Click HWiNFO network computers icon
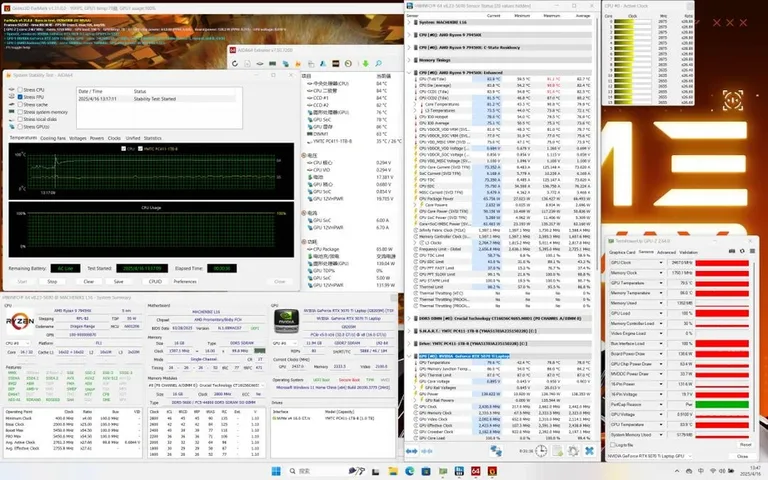This screenshot has height=480, width=768. [496, 451]
